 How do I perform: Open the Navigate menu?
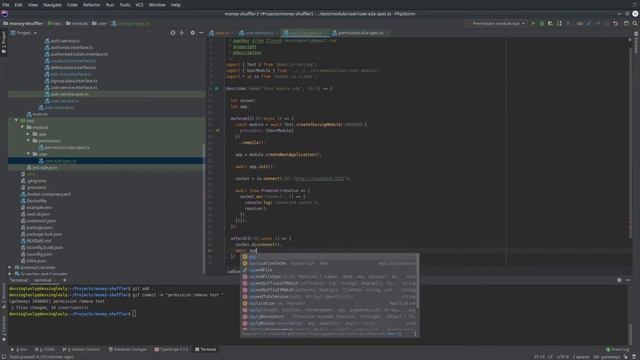(x=52, y=5)
